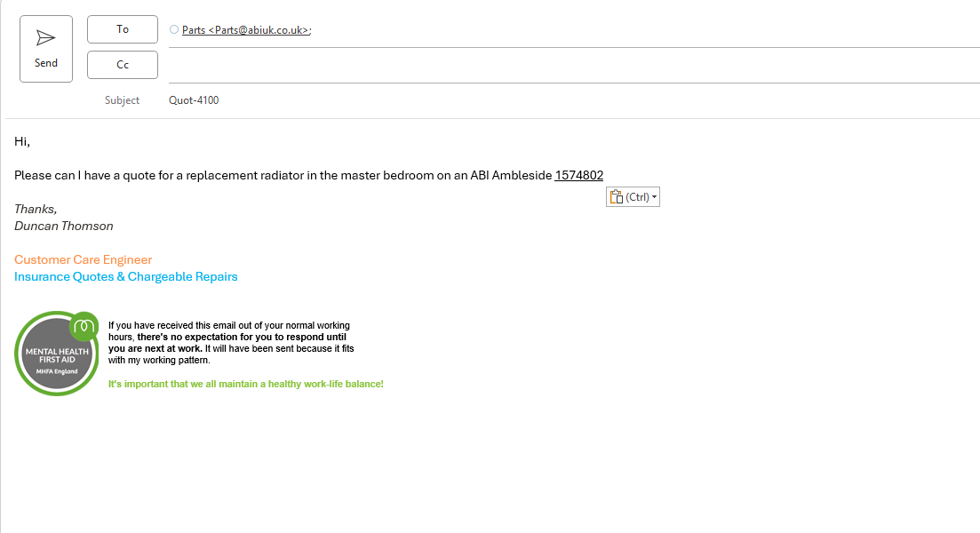Select the Parts@abiuk.co.uk recipient

tap(246, 30)
